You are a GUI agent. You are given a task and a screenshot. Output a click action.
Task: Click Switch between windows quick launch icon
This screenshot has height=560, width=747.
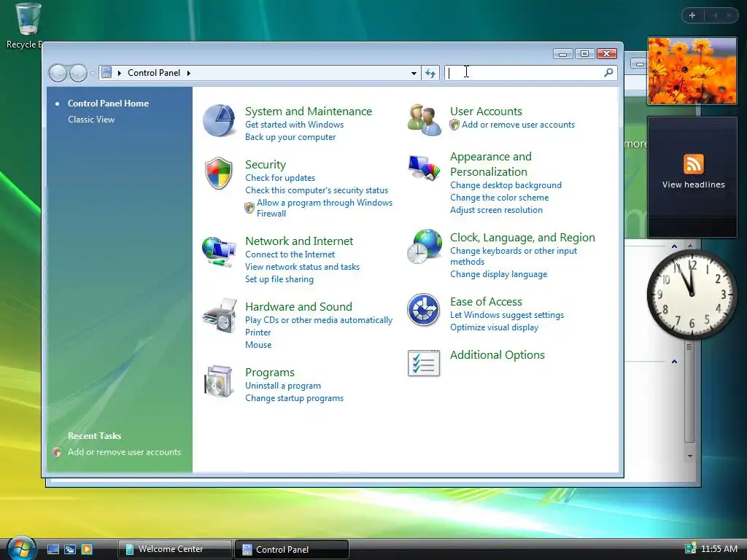pyautogui.click(x=70, y=549)
